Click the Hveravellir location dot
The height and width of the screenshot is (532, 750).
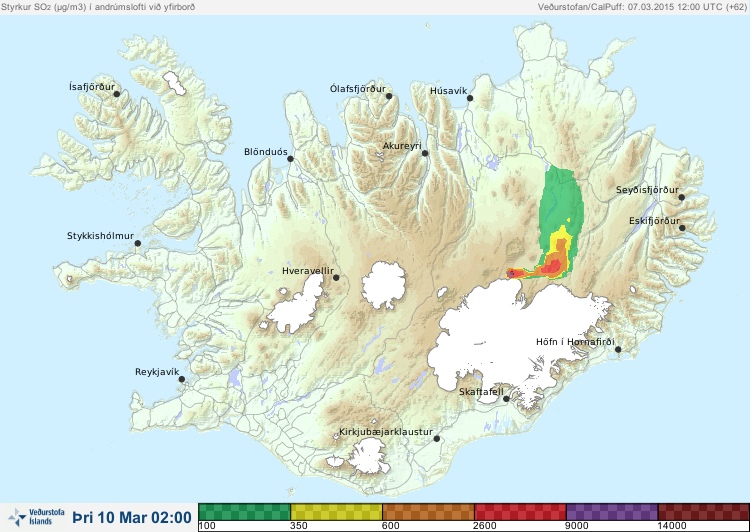[x=336, y=277]
